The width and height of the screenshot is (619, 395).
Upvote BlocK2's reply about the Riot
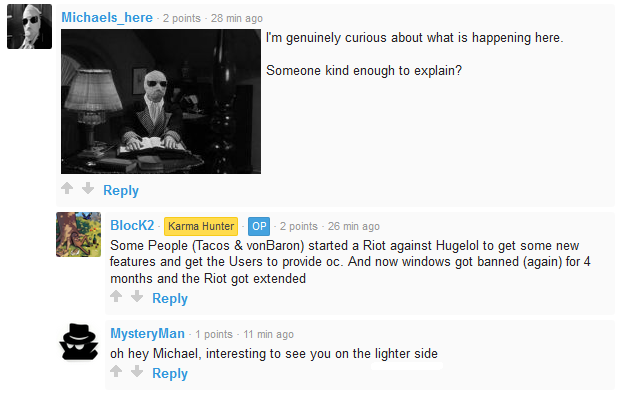point(116,296)
